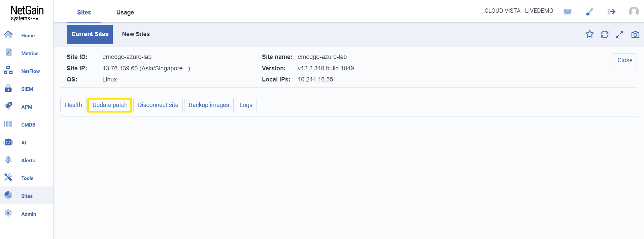
Task: Refresh the page with sync icon
Action: [605, 34]
